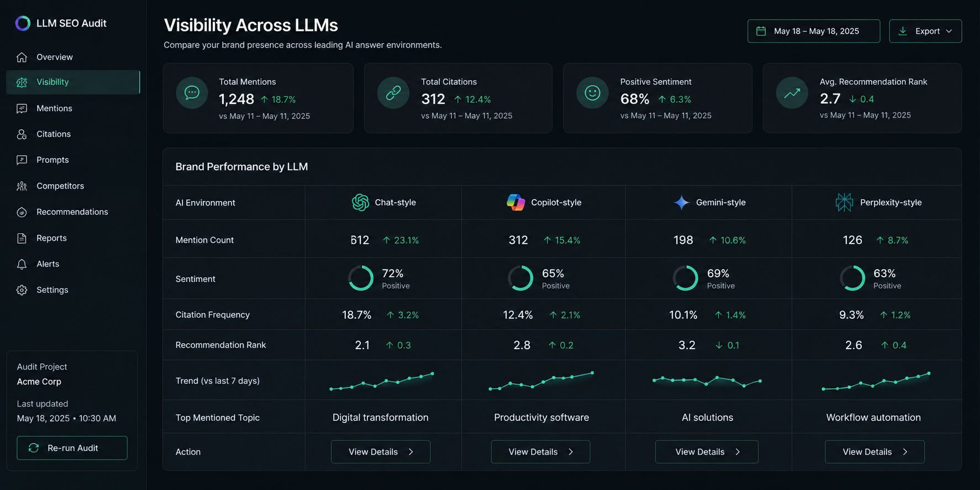Click the Chat-style 72% sentiment ring
Image resolution: width=980 pixels, height=490 pixels.
click(x=361, y=278)
